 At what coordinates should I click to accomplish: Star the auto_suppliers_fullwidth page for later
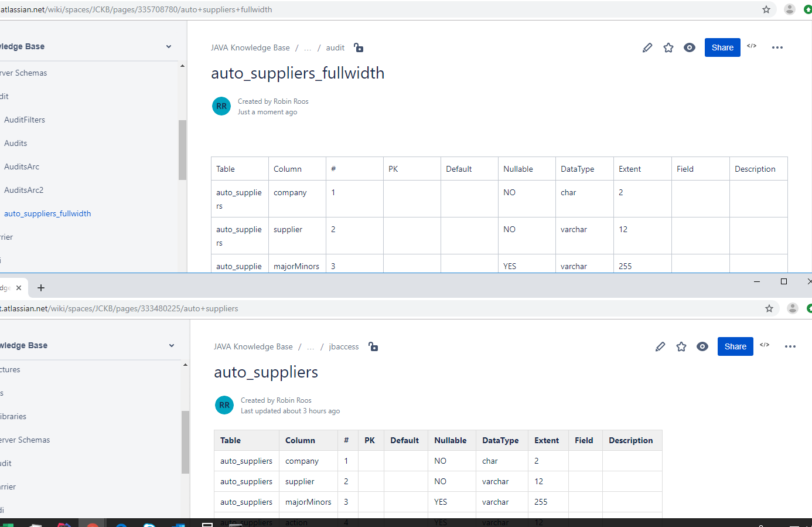[x=668, y=47]
